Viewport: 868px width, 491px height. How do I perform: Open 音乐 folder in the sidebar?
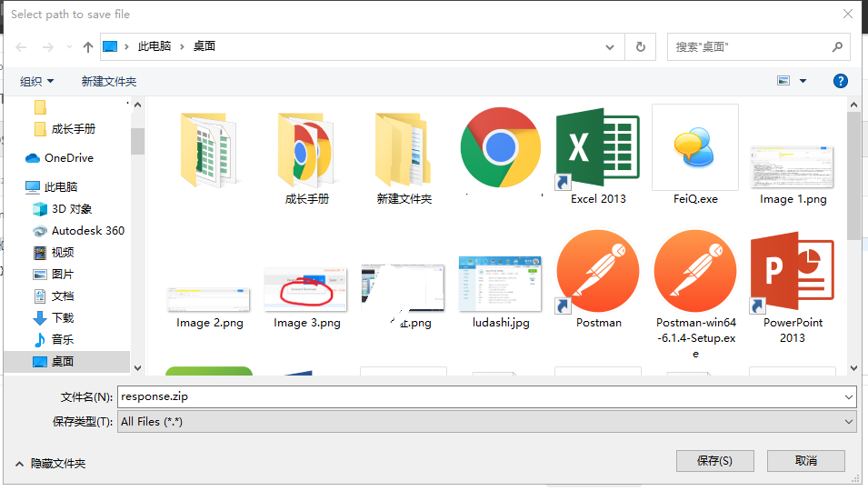(54, 339)
